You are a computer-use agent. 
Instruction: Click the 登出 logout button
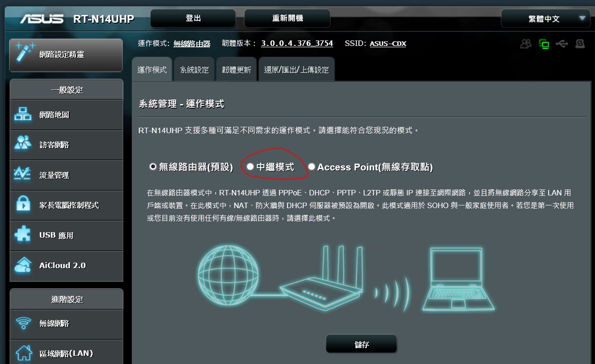point(193,18)
